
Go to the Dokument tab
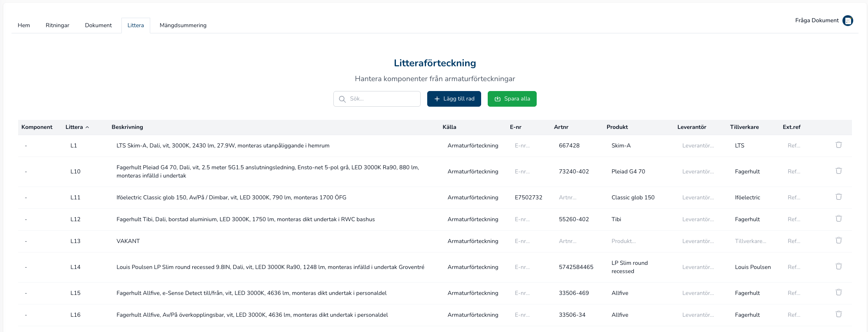point(98,26)
